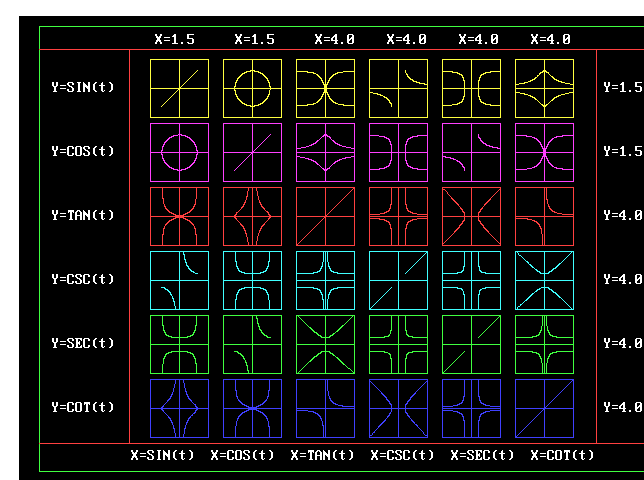Pick the X=CSC, Y=SIN yellow plot
This screenshot has height=480, width=644.
(398, 88)
